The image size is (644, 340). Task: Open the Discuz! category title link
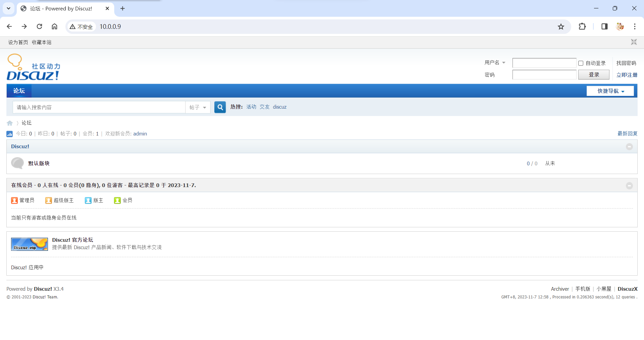[20, 147]
